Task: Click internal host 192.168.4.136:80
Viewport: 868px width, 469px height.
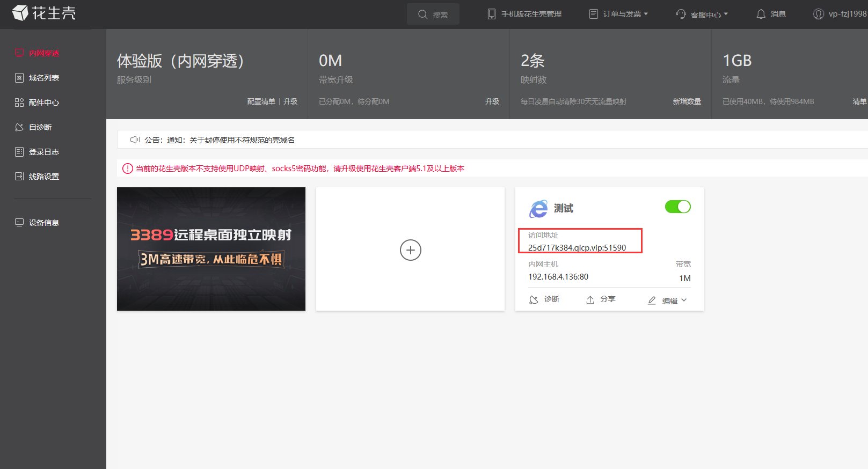Action: pos(558,277)
